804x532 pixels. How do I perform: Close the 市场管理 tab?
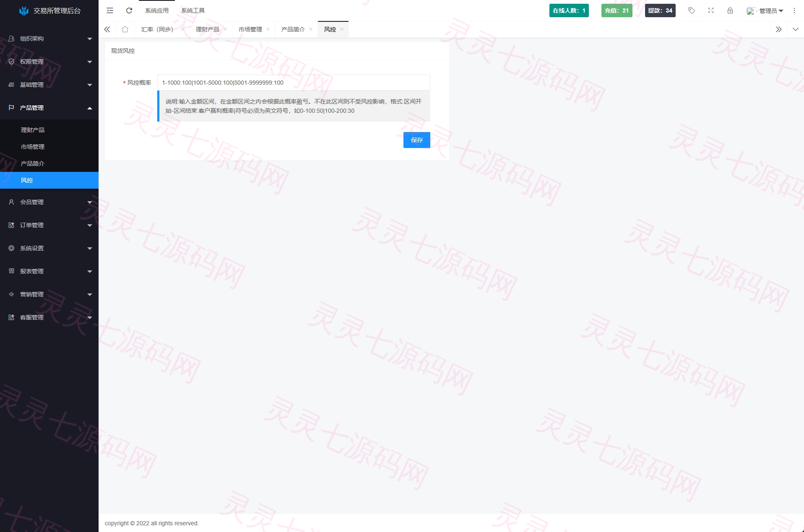coord(268,29)
